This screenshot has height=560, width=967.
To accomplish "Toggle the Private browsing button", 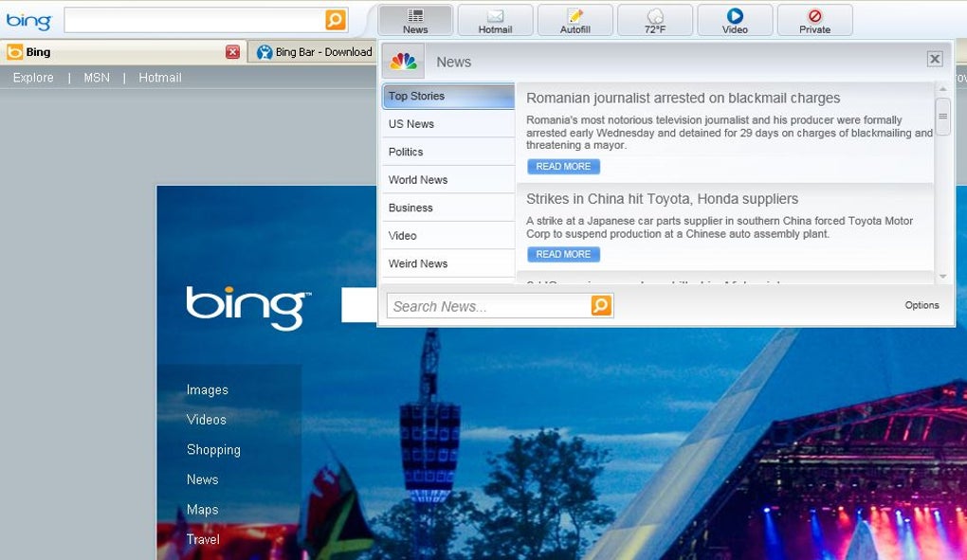I will point(814,20).
